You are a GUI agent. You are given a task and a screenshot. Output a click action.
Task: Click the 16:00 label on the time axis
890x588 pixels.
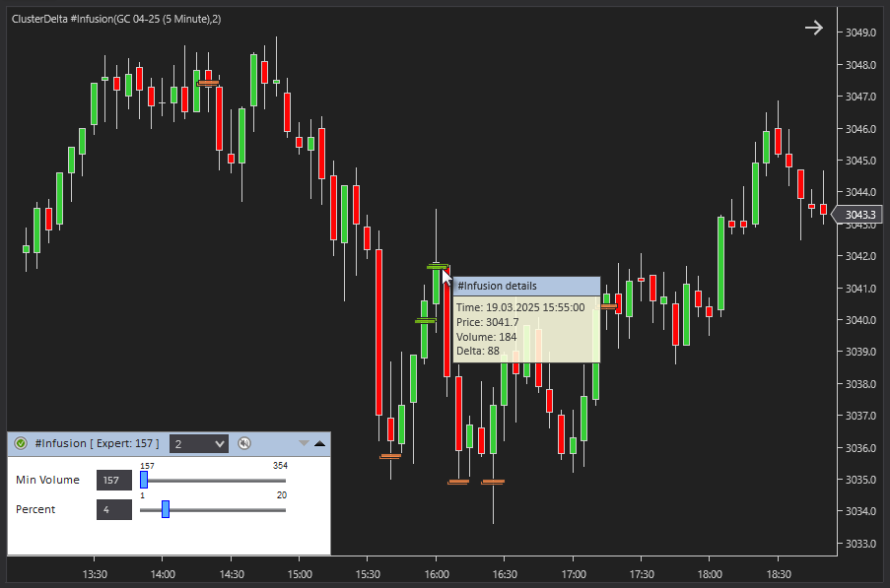437,573
